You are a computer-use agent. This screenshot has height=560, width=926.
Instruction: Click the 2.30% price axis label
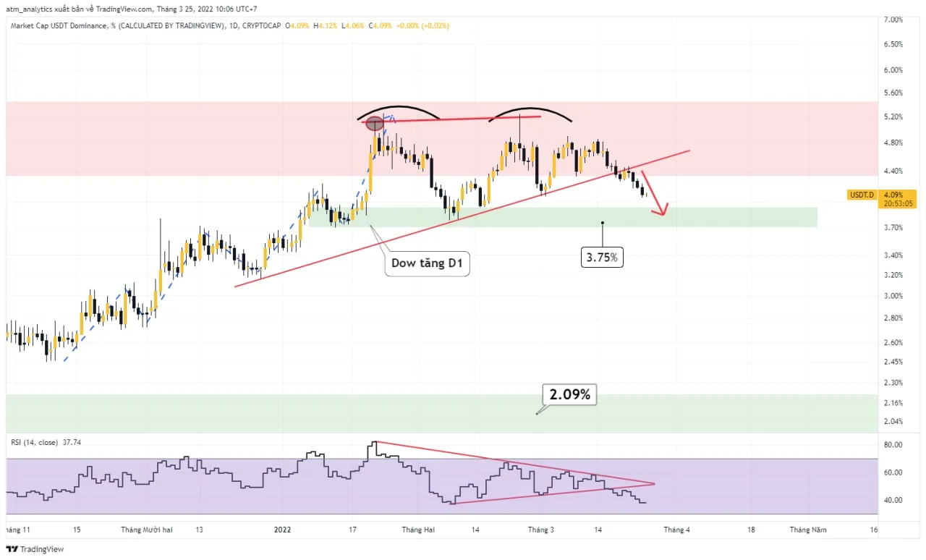[x=893, y=383]
